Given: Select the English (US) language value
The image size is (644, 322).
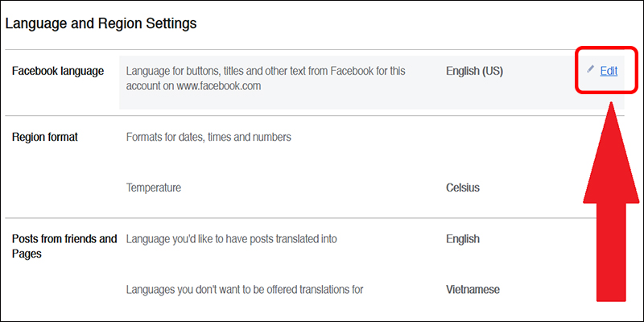Looking at the screenshot, I should pos(474,71).
